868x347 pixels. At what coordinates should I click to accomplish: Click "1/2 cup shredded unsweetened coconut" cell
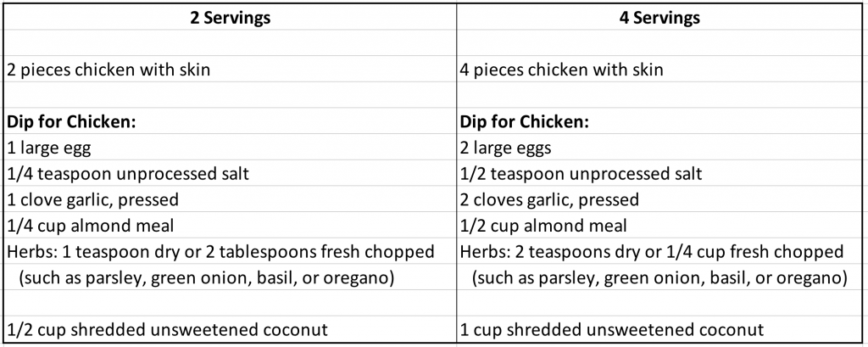point(231,330)
